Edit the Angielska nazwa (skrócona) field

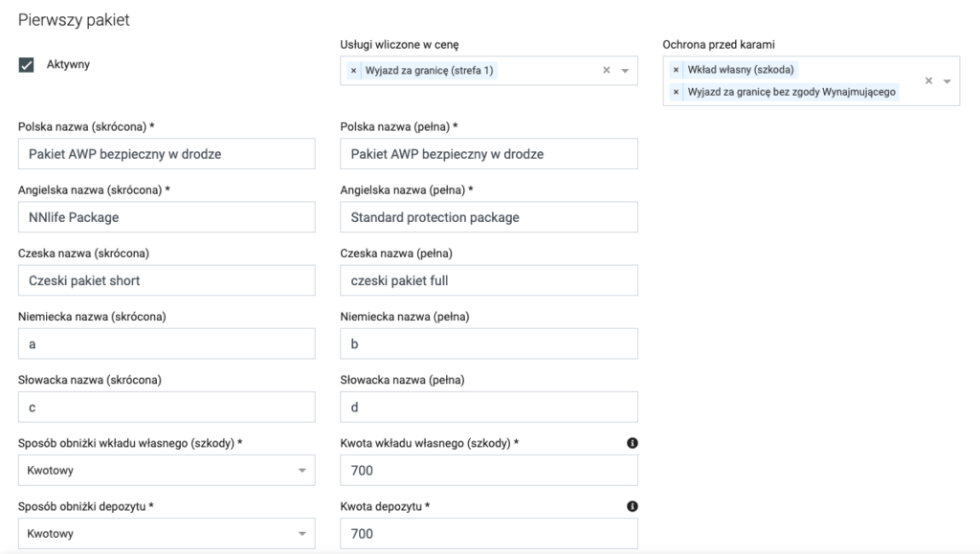pyautogui.click(x=167, y=217)
